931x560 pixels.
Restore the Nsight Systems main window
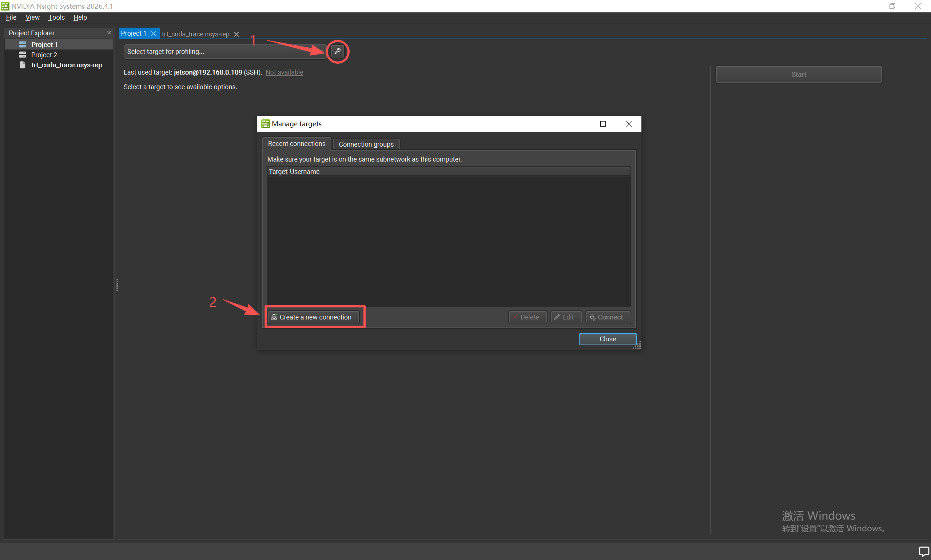[x=892, y=6]
